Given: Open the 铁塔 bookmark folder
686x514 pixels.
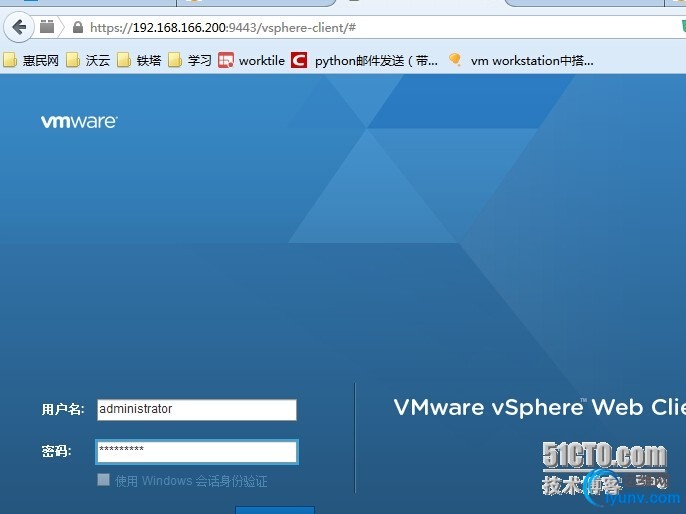Looking at the screenshot, I should [x=139, y=60].
